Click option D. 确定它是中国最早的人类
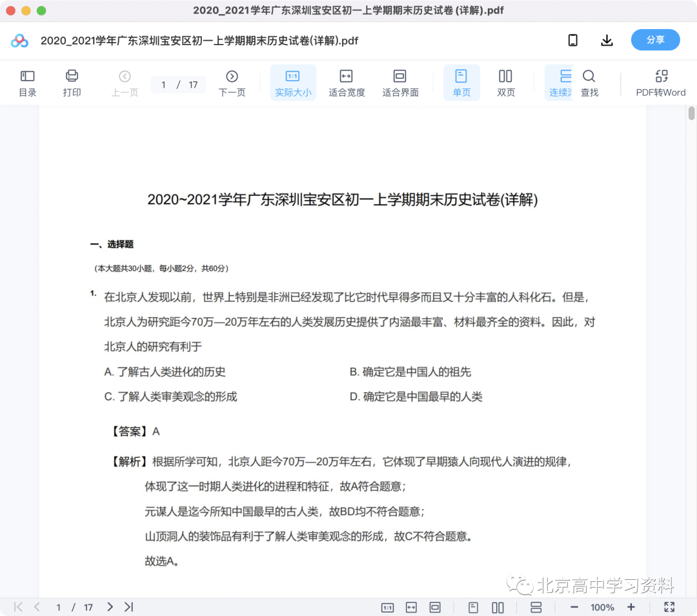This screenshot has width=697, height=616. pos(416,397)
